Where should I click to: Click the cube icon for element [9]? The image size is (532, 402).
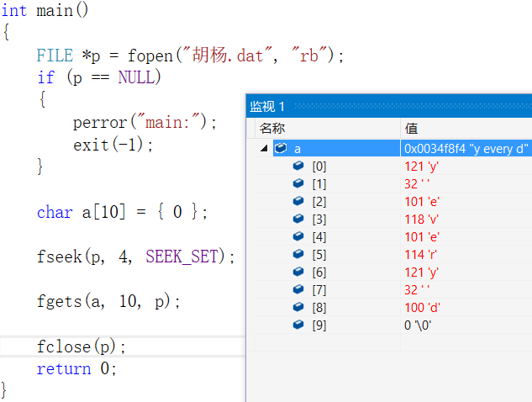[298, 325]
